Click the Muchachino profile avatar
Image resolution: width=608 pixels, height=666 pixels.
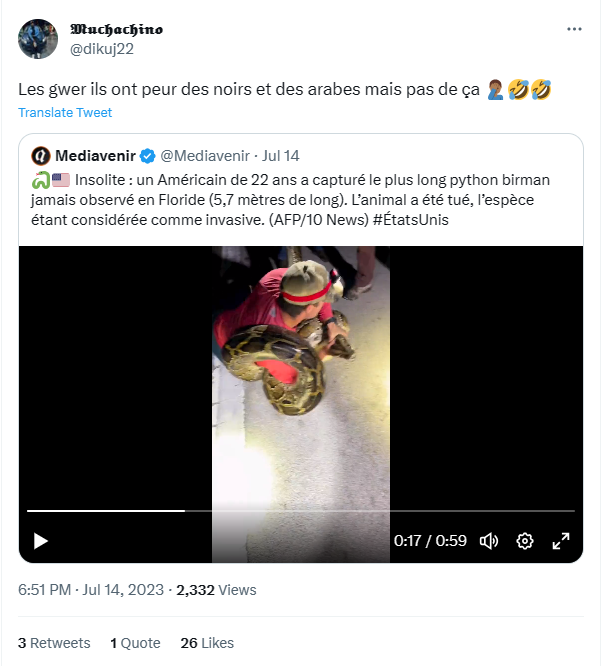pos(37,39)
